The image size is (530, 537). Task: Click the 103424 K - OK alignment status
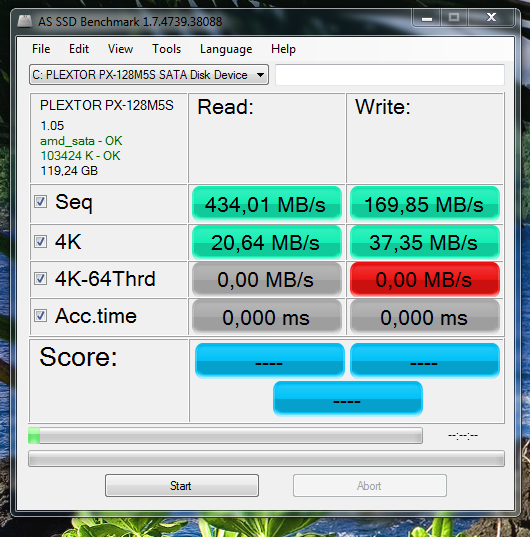(x=80, y=156)
